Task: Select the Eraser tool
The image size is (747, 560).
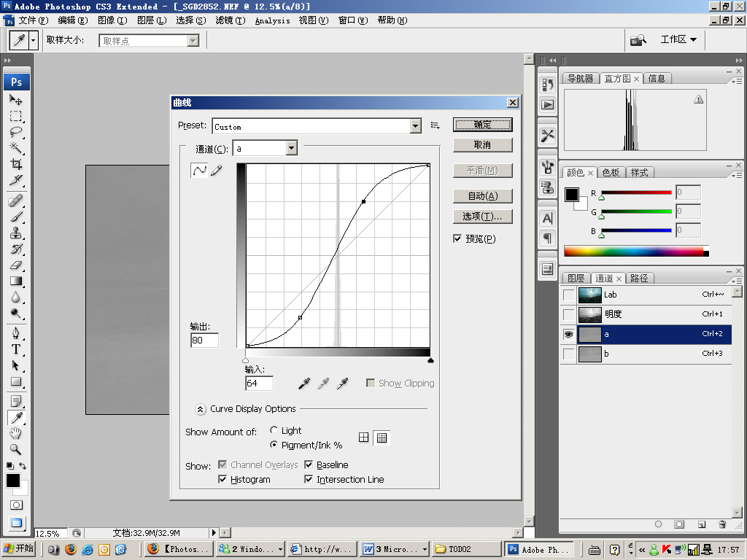Action: [x=16, y=265]
